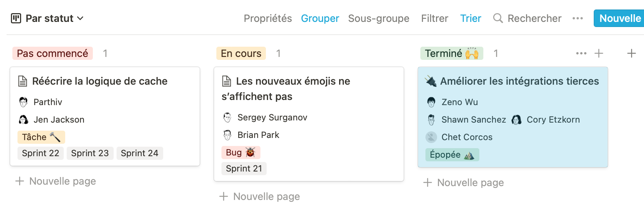This screenshot has width=644, height=208.
Task: Click Nouvelle page under En cours column
Action: coord(260,196)
